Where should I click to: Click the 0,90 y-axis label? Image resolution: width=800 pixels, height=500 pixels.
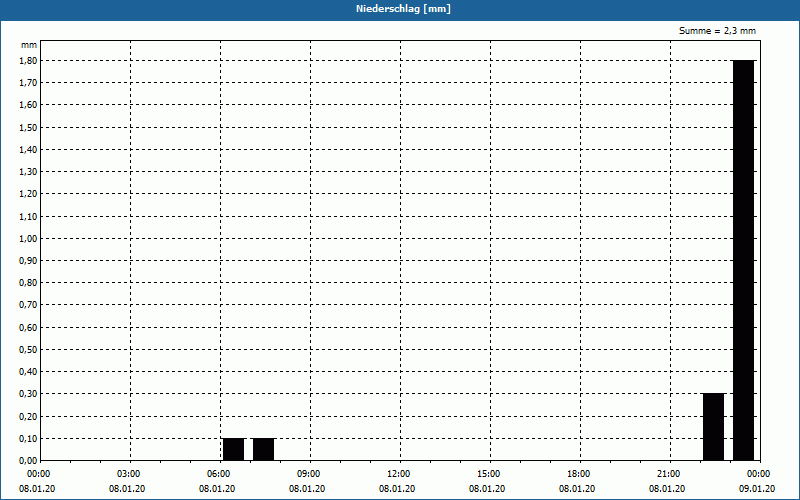tap(28, 261)
